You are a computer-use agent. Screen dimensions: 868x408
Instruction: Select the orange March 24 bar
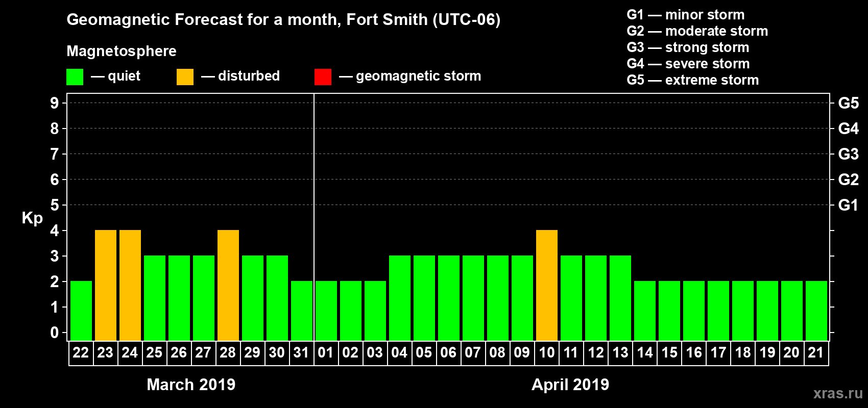[130, 285]
